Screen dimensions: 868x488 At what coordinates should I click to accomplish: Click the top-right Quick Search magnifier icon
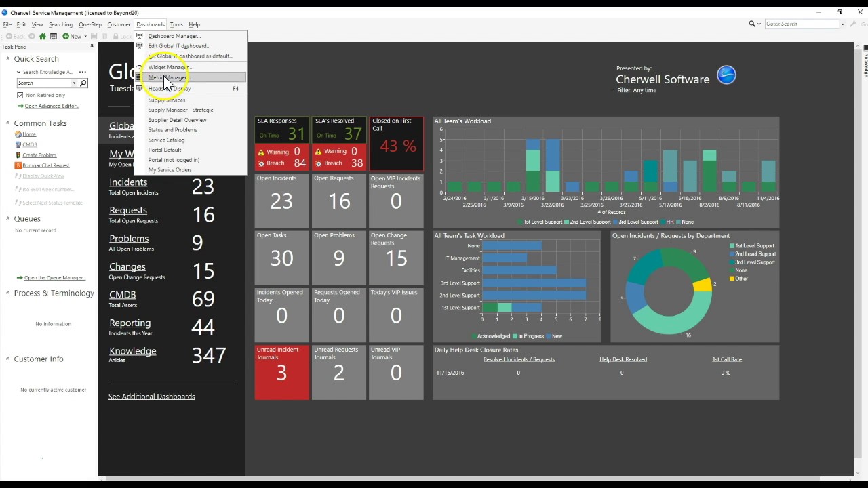click(753, 24)
